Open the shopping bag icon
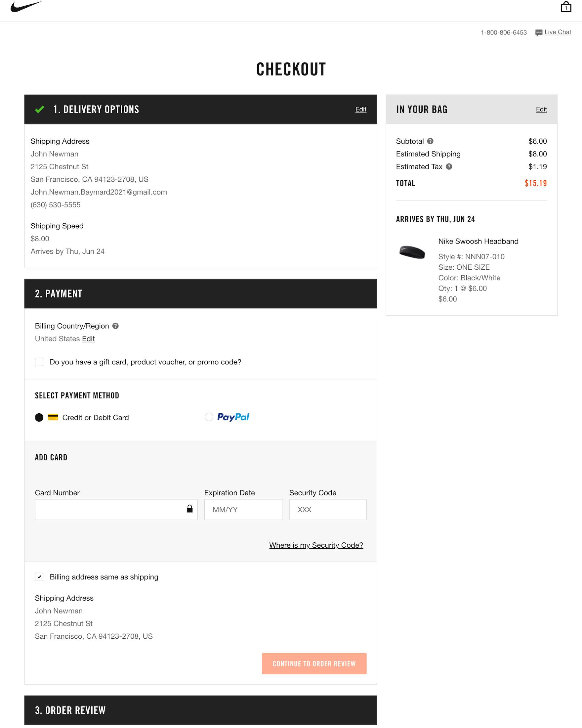 click(566, 7)
